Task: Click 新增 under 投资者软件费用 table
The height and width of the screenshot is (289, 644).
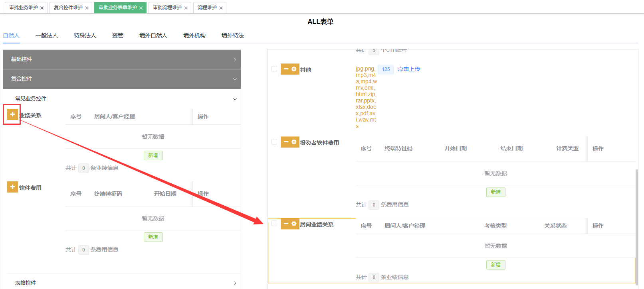Action: pos(496,192)
